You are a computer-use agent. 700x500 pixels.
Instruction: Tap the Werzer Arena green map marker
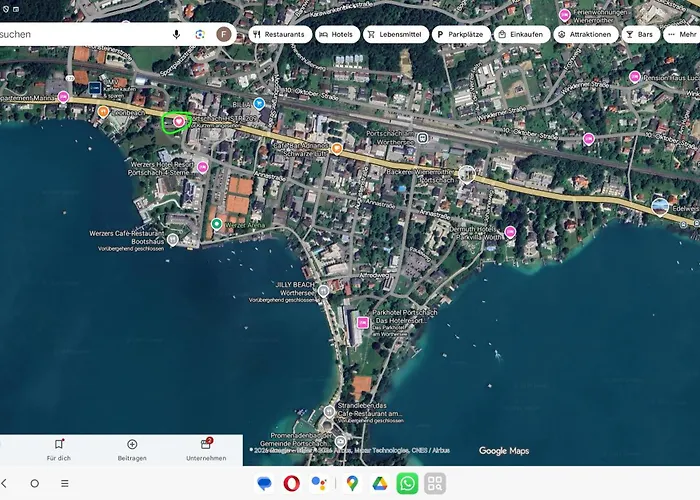(x=216, y=224)
